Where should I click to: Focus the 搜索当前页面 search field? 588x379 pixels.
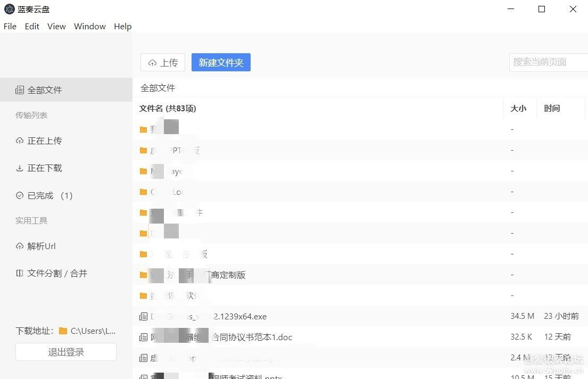548,62
